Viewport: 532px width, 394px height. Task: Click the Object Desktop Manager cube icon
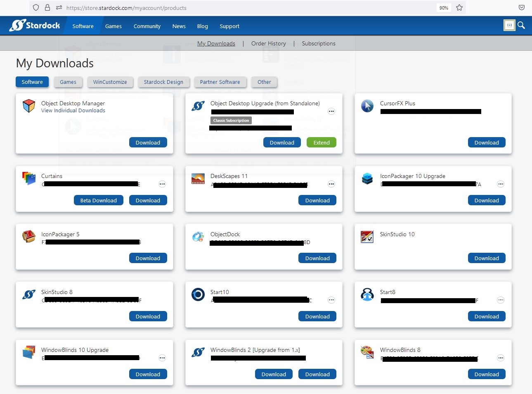coord(29,106)
